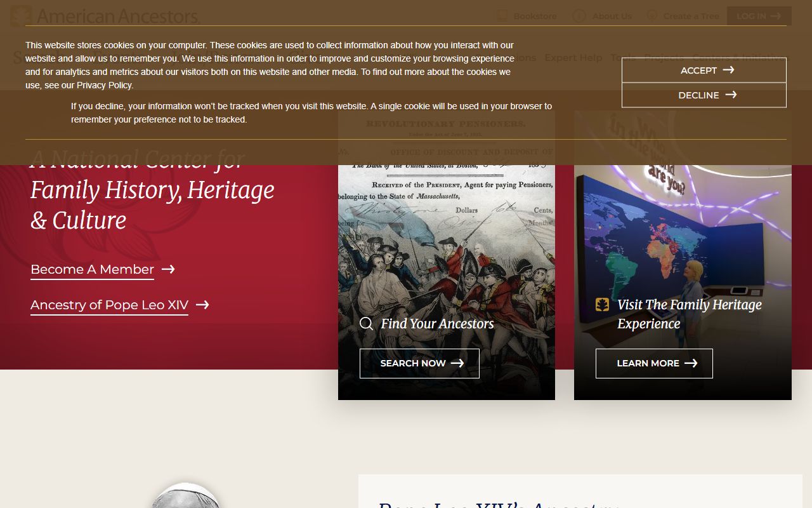The width and height of the screenshot is (812, 508).
Task: Click the SEARCH NOW button
Action: (419, 363)
